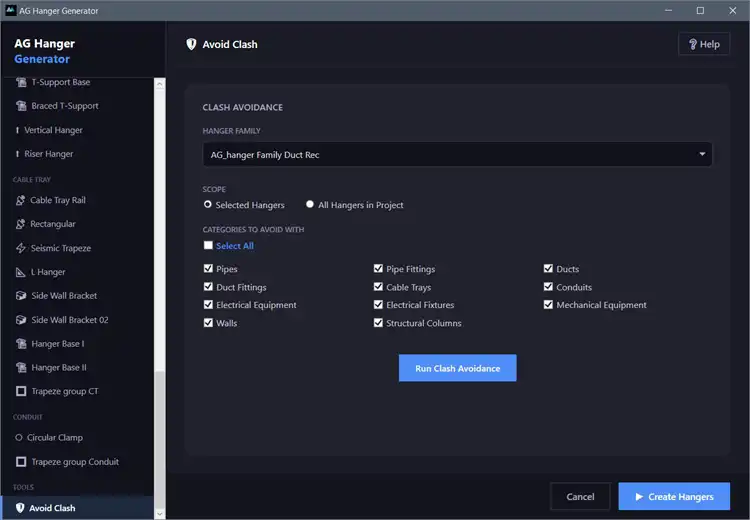Uncheck the Pipes category

tap(208, 268)
